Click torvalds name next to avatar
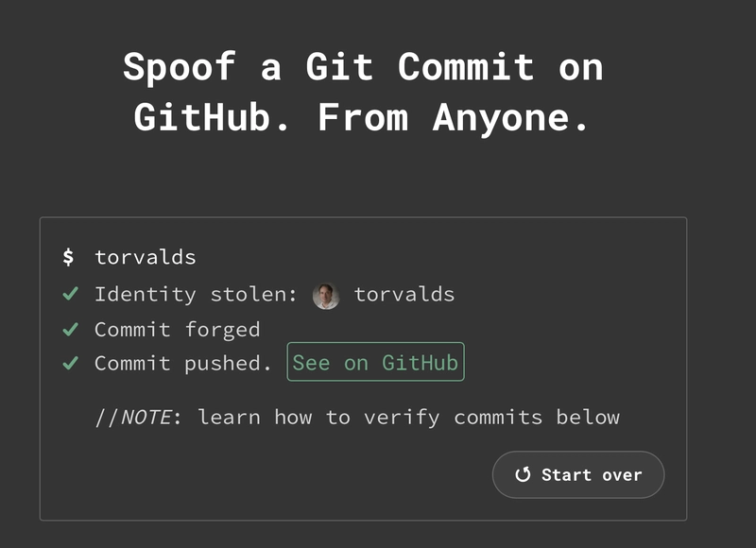Image resolution: width=756 pixels, height=548 pixels. coord(404,294)
